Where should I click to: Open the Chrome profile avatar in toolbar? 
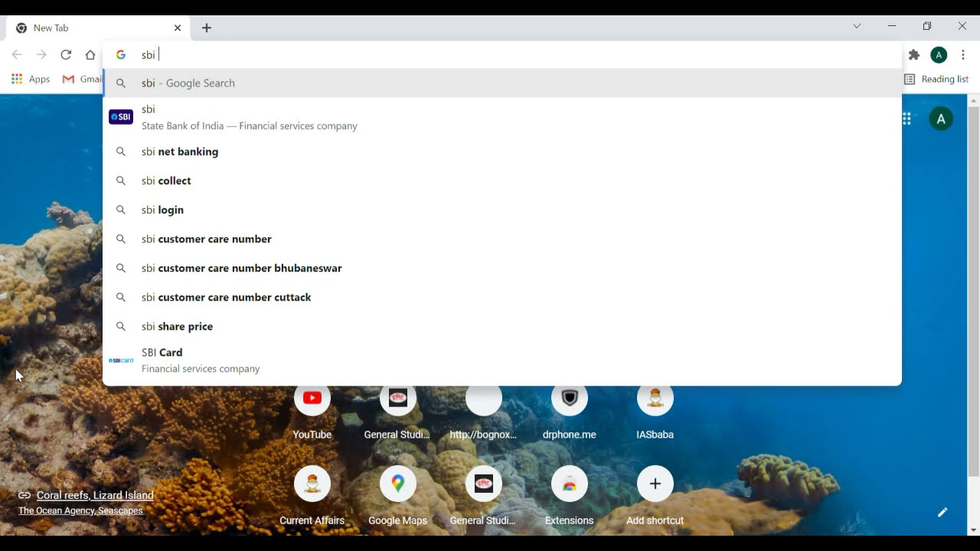pyautogui.click(x=939, y=55)
